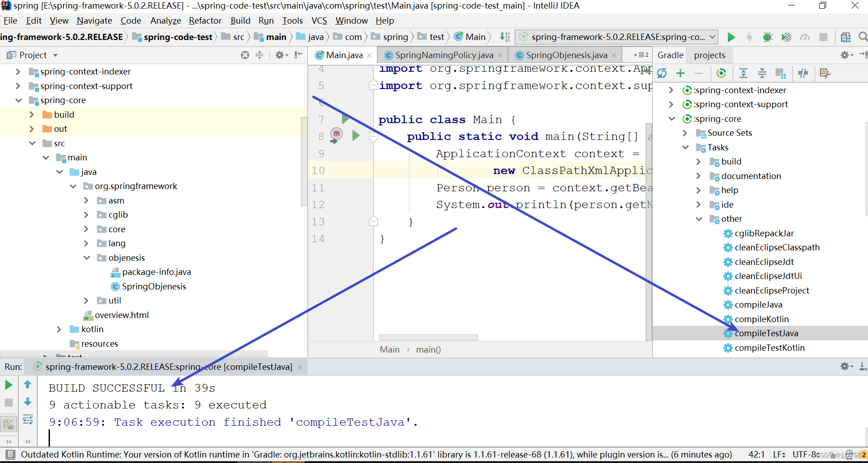Viewport: 868px width, 463px height.
Task: Expand Source Sets in Gradle panel
Action: point(685,133)
